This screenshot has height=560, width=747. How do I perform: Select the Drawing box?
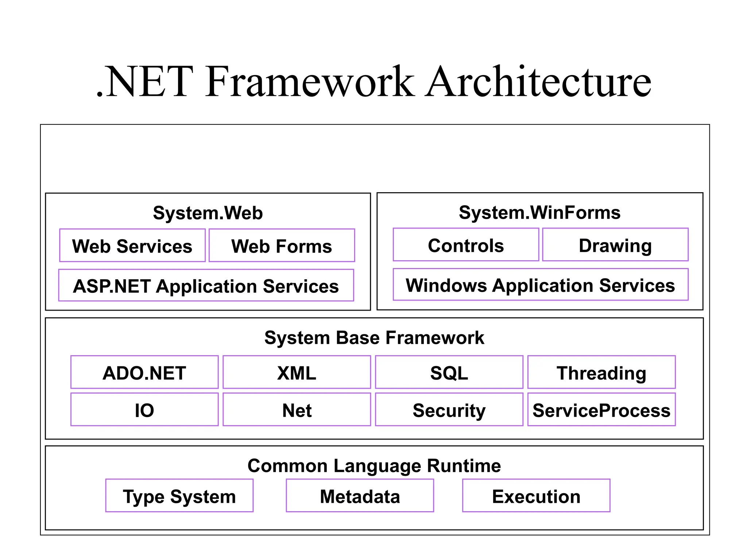click(x=615, y=245)
